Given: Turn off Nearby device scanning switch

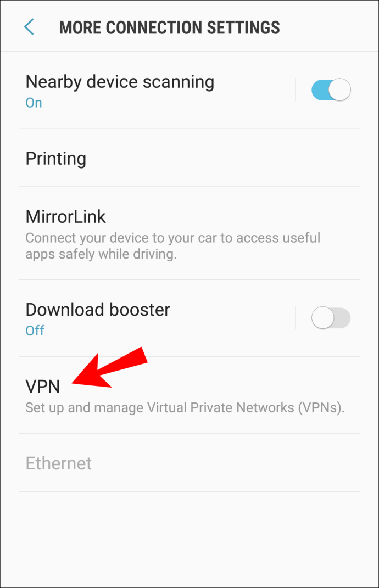Looking at the screenshot, I should coord(331,89).
